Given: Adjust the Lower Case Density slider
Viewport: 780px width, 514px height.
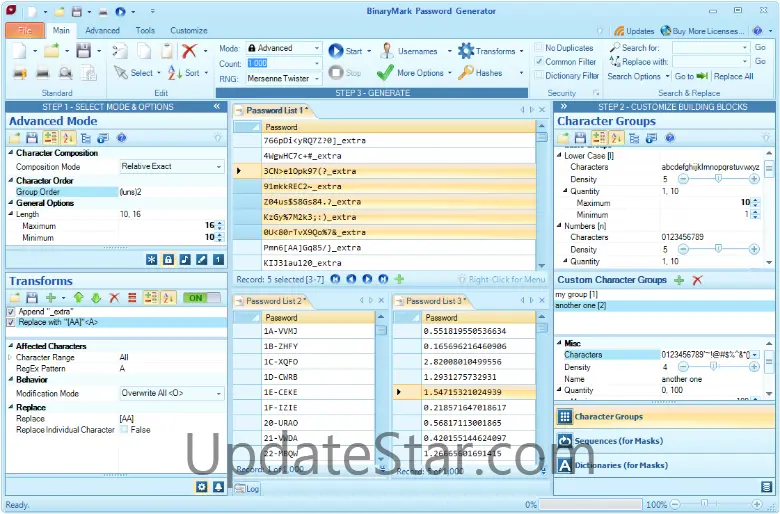Looking at the screenshot, I should [716, 179].
